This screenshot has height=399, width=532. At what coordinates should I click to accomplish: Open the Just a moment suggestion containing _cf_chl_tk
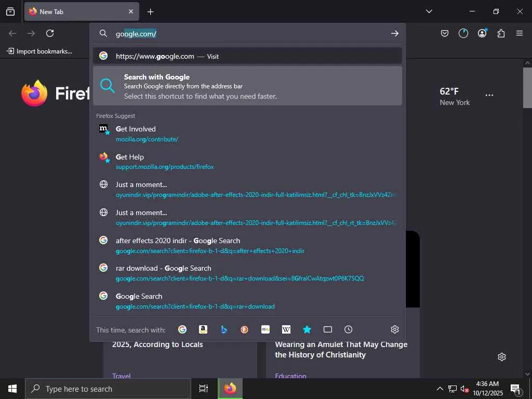[x=248, y=189]
